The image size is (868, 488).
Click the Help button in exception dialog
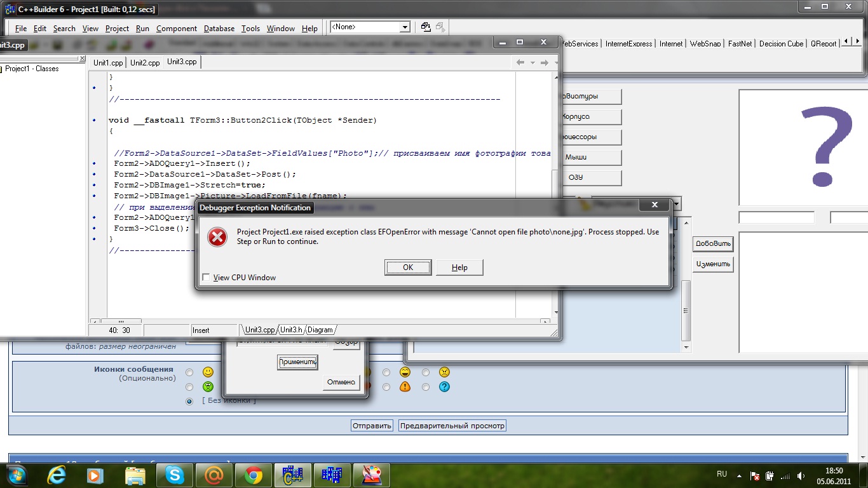(x=459, y=268)
